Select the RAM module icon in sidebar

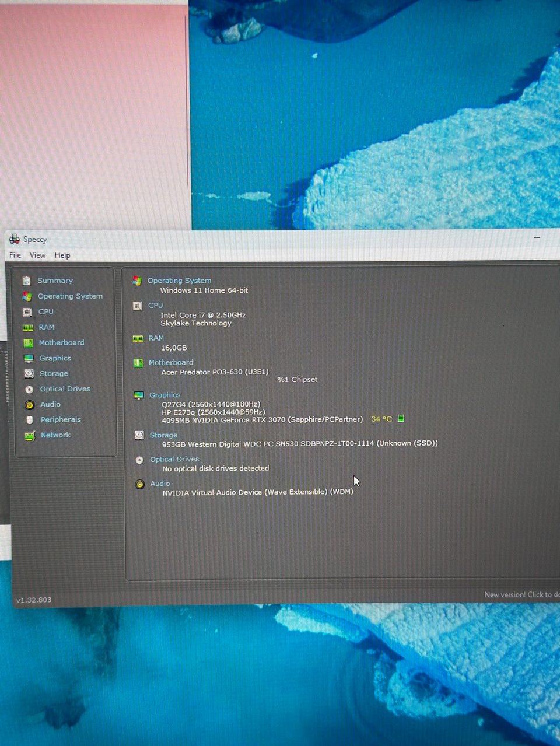coord(28,328)
